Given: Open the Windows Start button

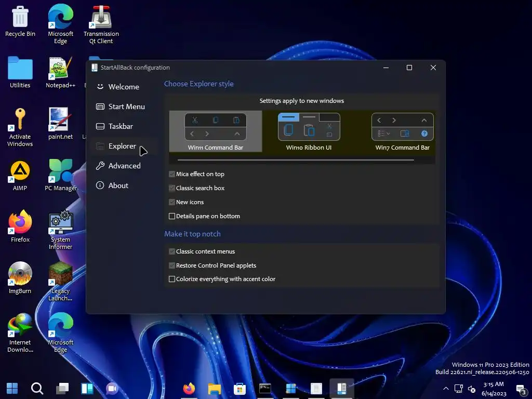Looking at the screenshot, I should [x=12, y=389].
